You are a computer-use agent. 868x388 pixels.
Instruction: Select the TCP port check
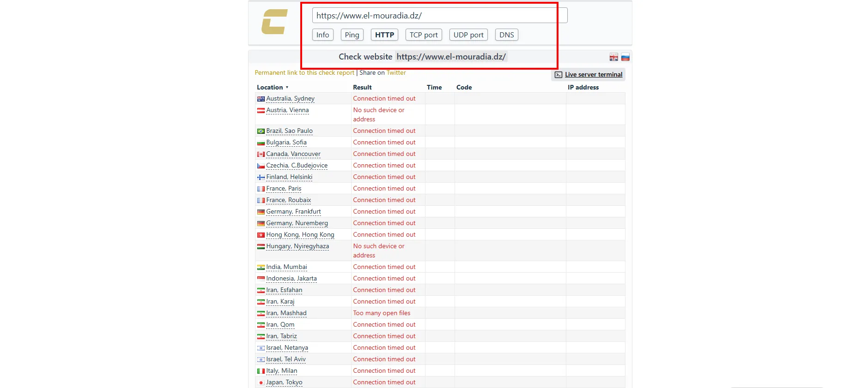[424, 35]
